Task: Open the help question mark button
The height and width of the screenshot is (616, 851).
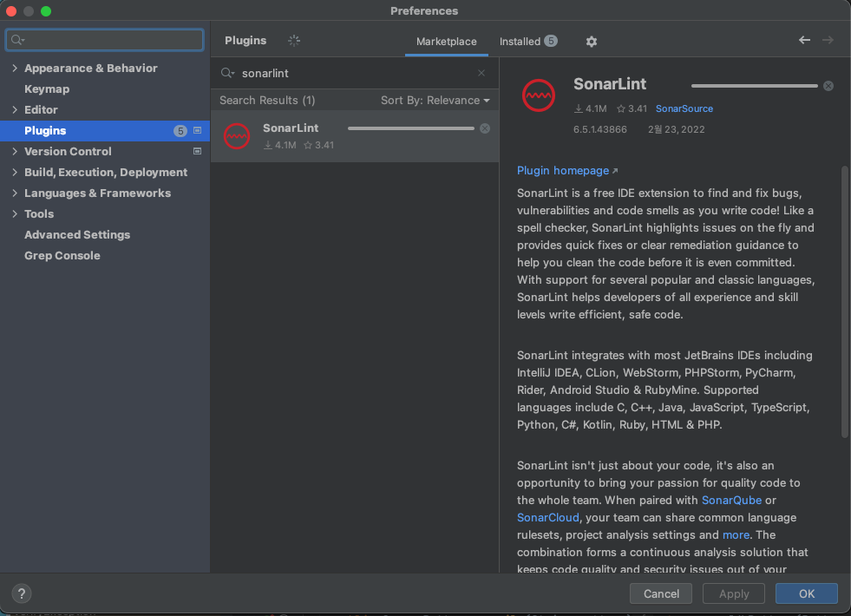Action: pyautogui.click(x=22, y=593)
